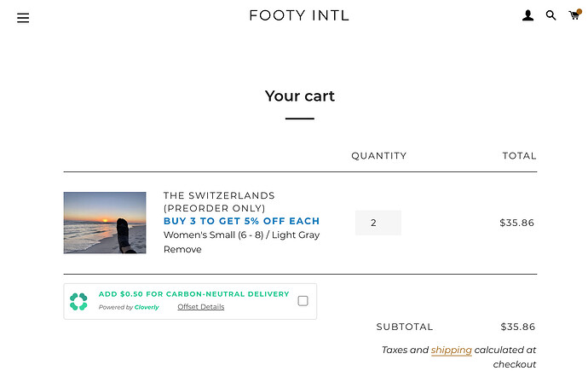Viewport: 588px width, 371px height.
Task: Follow the shipping policy link
Action: (x=451, y=350)
